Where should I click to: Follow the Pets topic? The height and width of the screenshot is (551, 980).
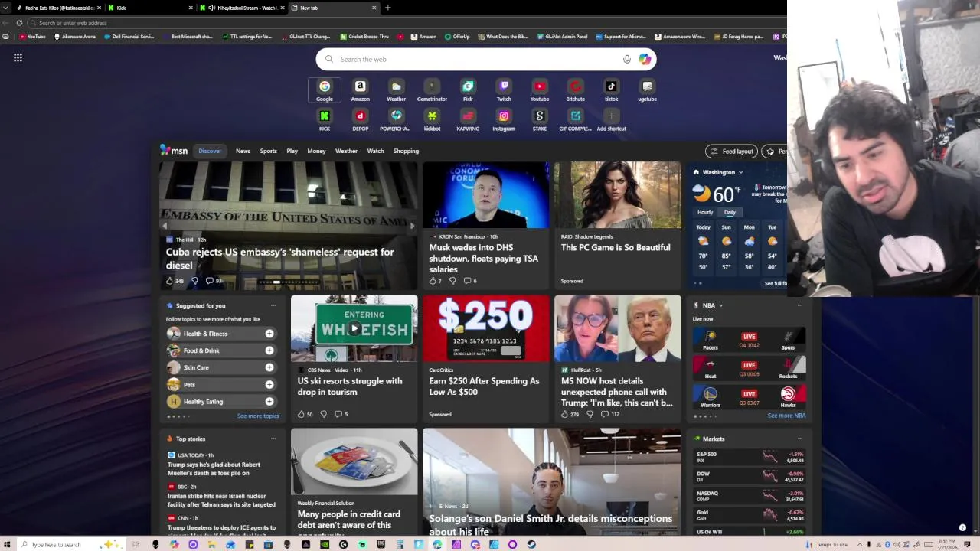269,384
